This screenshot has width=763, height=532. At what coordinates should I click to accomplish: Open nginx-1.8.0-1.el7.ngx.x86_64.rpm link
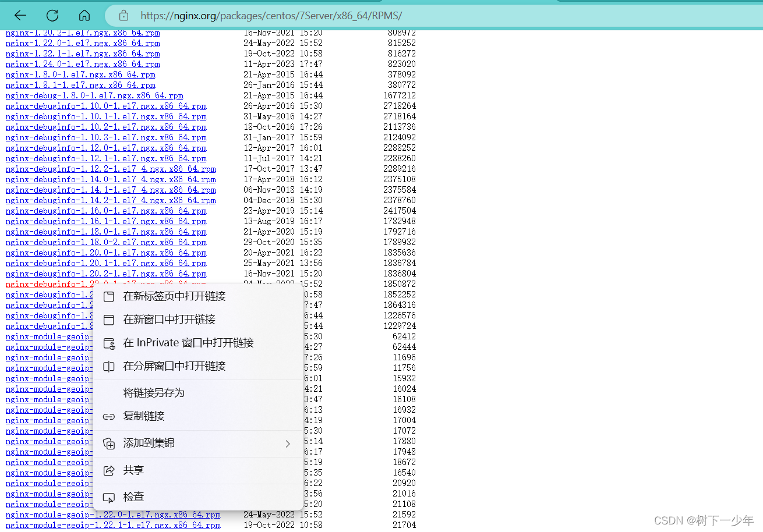pyautogui.click(x=80, y=75)
